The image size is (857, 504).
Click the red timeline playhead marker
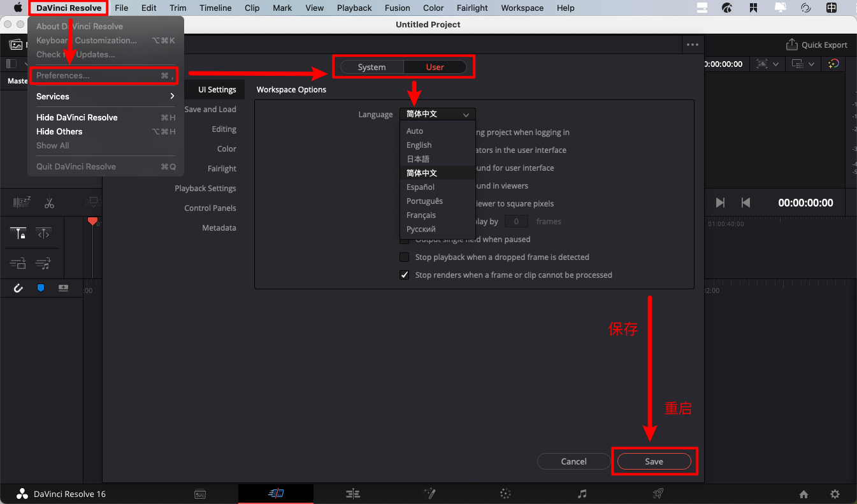click(x=92, y=221)
